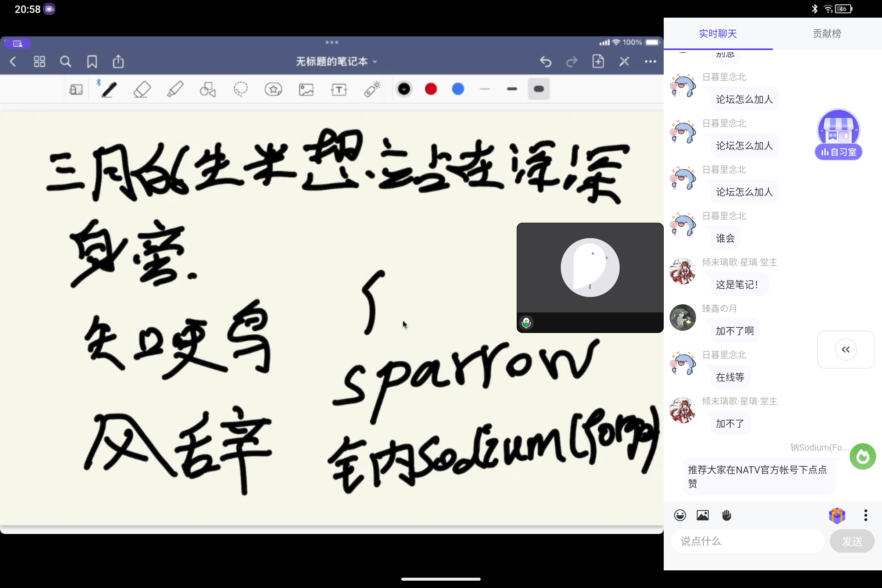Select the Pen tool
Screen dimensions: 882x588
point(108,89)
